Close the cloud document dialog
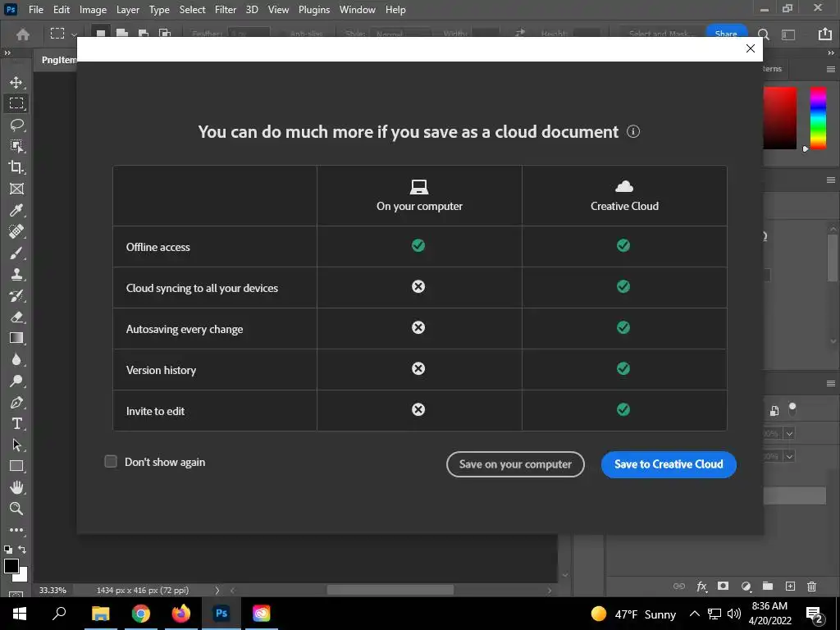 click(750, 48)
